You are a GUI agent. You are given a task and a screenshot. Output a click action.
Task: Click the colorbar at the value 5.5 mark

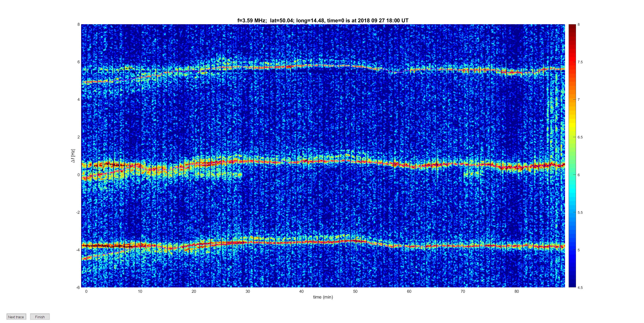click(572, 212)
